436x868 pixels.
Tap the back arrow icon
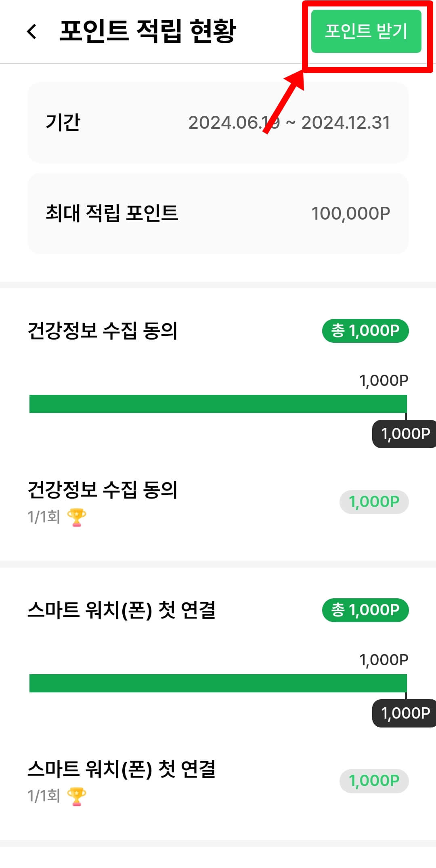tap(32, 31)
